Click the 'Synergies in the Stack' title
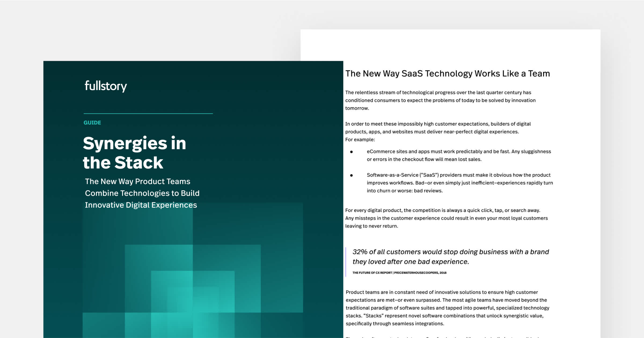 (134, 153)
